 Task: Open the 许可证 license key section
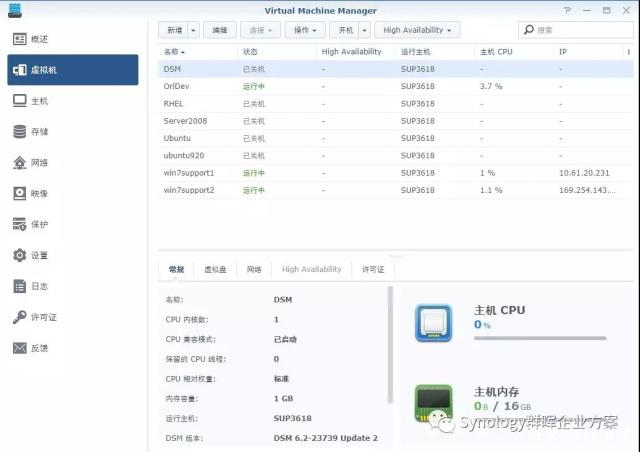pyautogui.click(x=43, y=318)
